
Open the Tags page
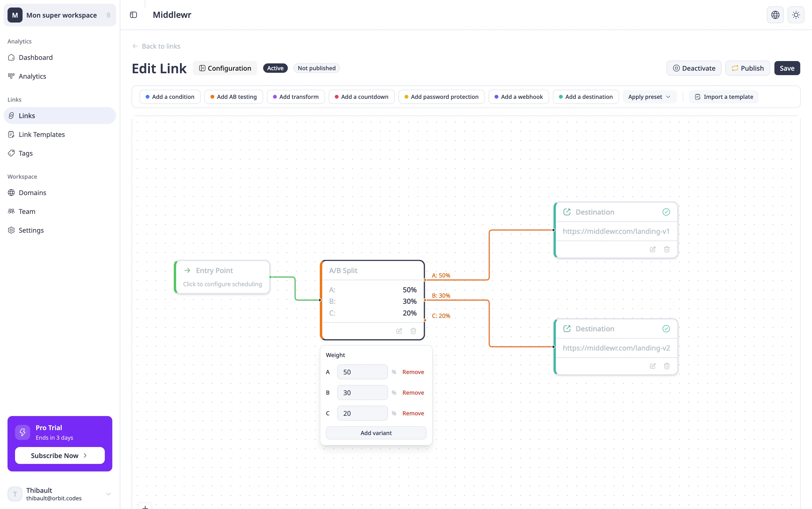point(60,153)
